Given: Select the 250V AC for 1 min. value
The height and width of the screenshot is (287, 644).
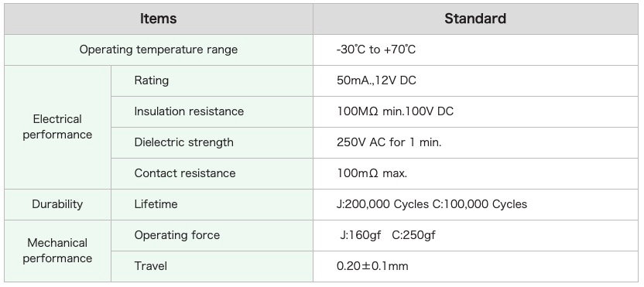Looking at the screenshot, I should pos(389,142).
